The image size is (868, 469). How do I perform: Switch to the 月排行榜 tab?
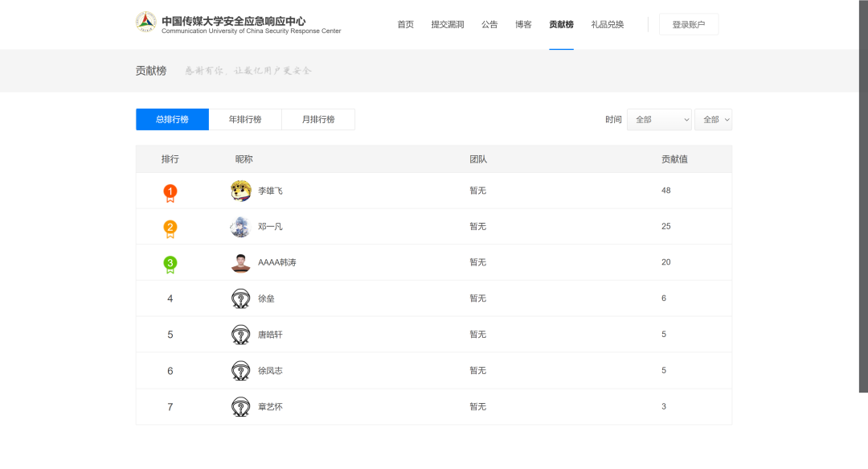tap(318, 119)
